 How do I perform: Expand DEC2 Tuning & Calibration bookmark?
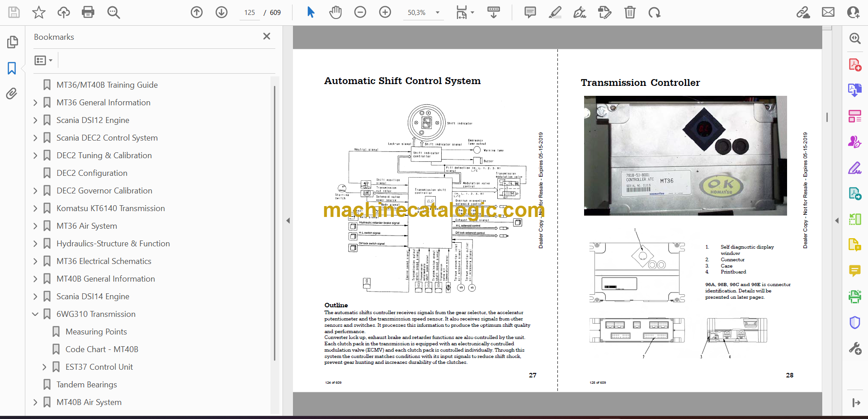(35, 155)
